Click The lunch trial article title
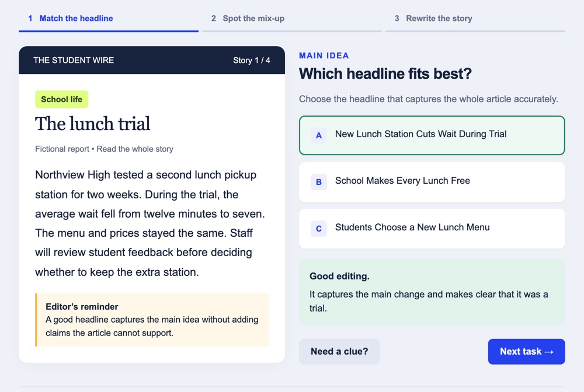Viewport: 584px width, 392px height. (x=93, y=124)
